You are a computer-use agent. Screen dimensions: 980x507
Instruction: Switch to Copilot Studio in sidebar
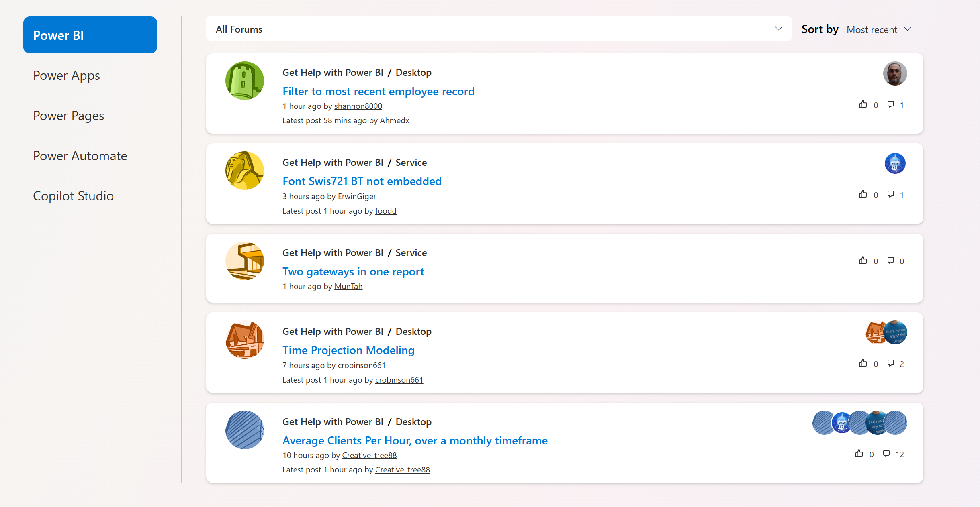point(74,196)
